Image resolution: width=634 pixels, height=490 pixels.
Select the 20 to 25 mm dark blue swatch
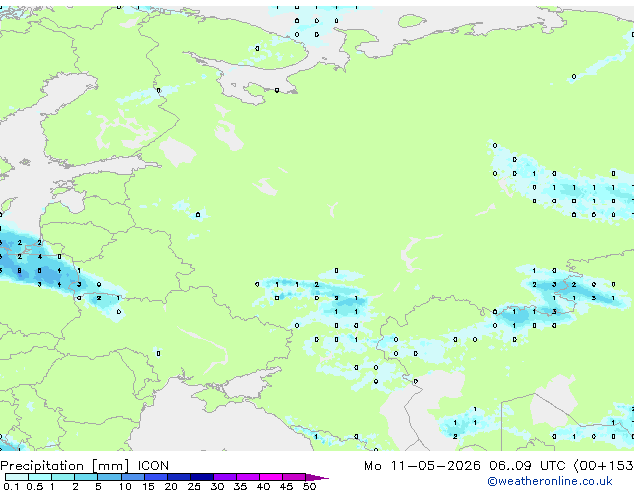[x=179, y=477]
